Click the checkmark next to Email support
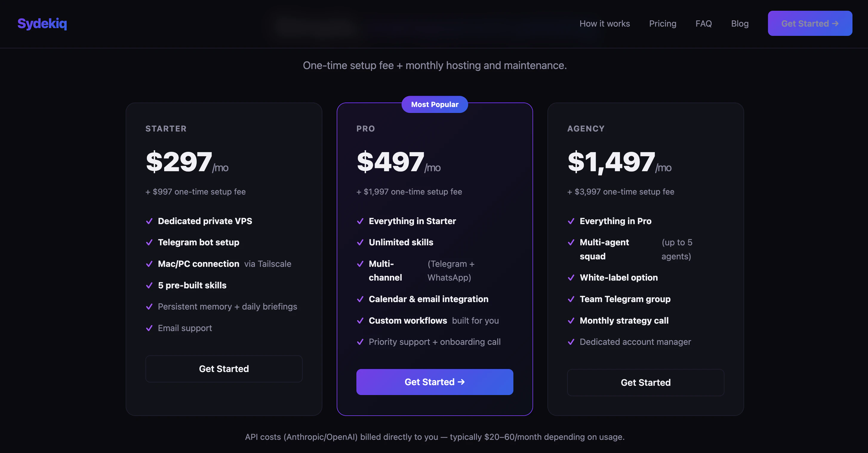The height and width of the screenshot is (453, 868). click(x=149, y=328)
